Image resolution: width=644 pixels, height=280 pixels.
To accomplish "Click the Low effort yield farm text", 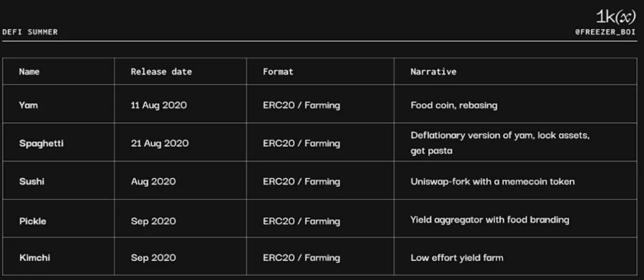I will (457, 258).
